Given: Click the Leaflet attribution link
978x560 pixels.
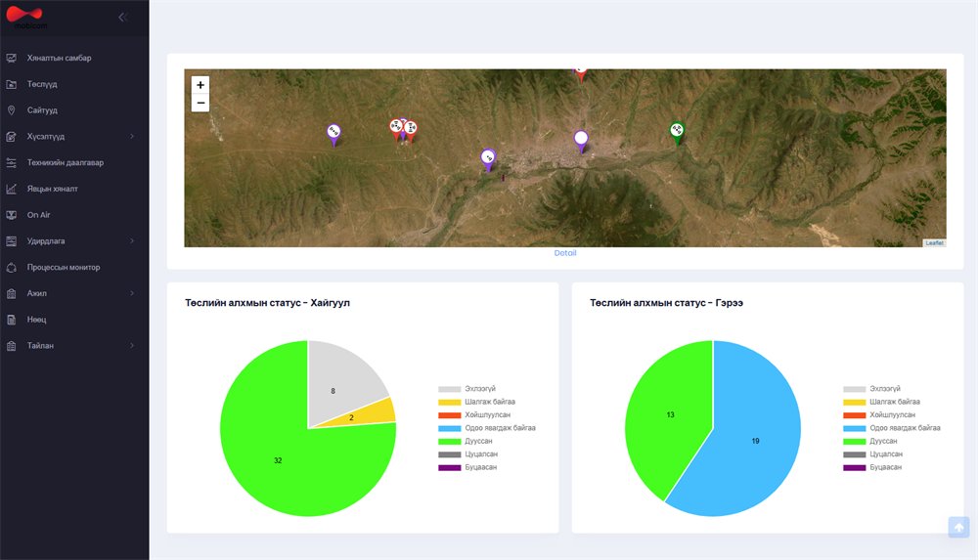Looking at the screenshot, I should pyautogui.click(x=934, y=243).
